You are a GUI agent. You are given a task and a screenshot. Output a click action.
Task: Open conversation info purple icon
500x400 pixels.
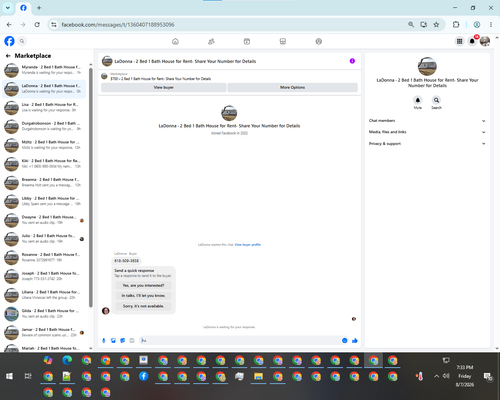tap(352, 61)
